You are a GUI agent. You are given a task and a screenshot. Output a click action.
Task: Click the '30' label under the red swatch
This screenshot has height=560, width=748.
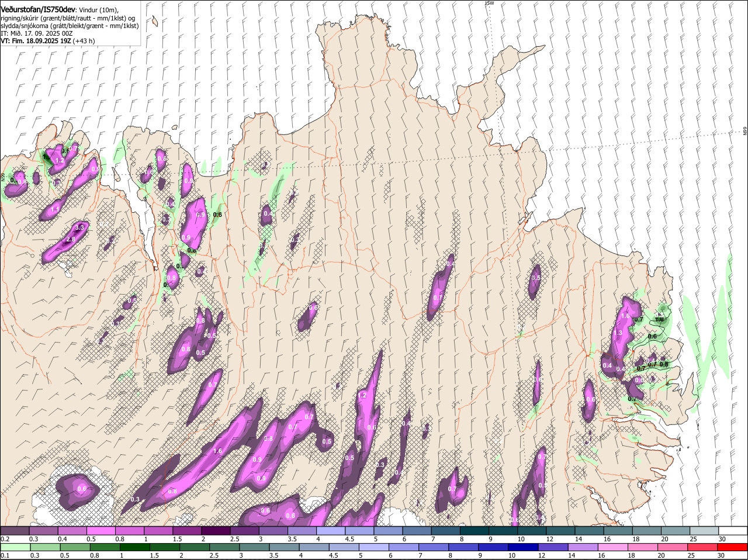[x=721, y=556]
